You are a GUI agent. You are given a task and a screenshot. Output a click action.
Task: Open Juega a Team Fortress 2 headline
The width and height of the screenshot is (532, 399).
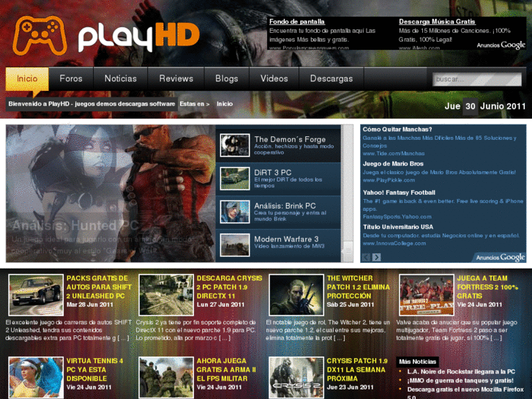(x=487, y=287)
